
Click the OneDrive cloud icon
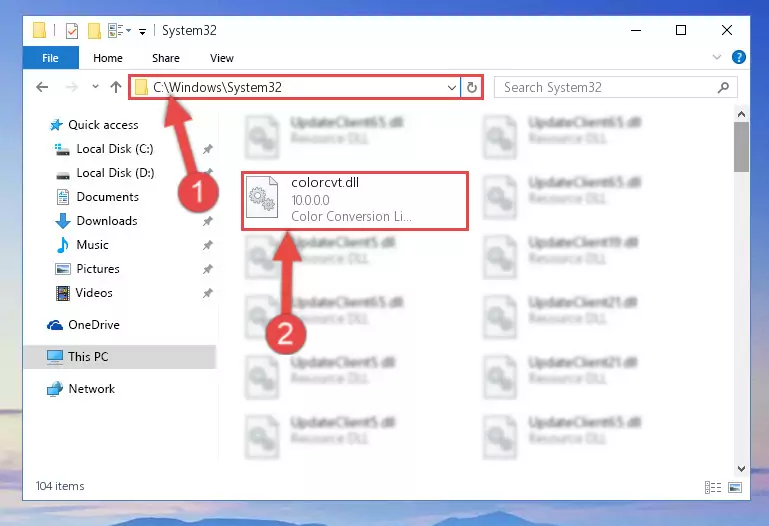point(55,325)
